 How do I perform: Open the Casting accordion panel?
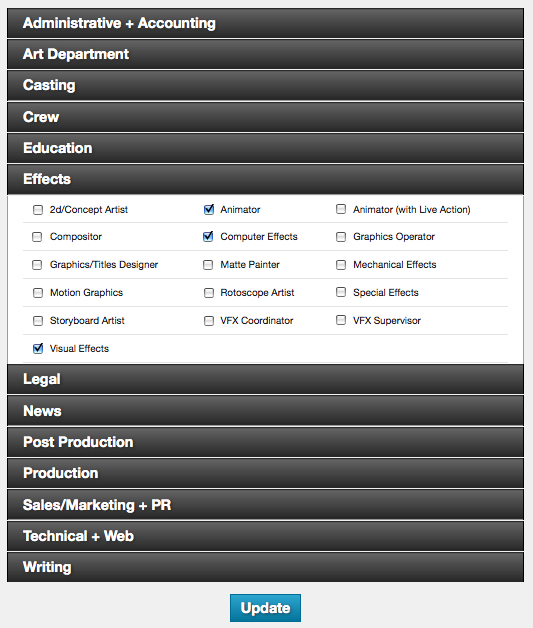265,85
